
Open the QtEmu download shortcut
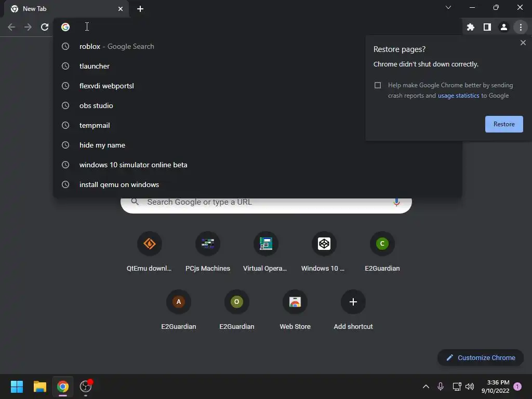(x=149, y=252)
